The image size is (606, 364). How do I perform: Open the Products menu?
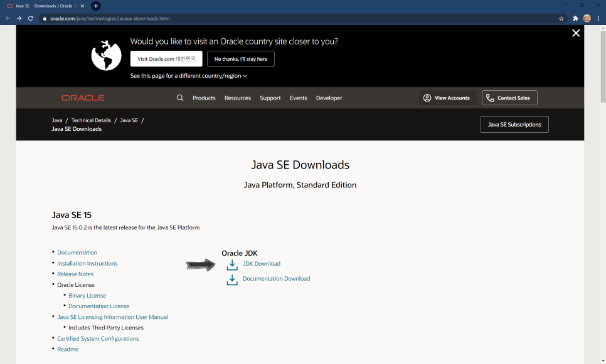click(204, 98)
